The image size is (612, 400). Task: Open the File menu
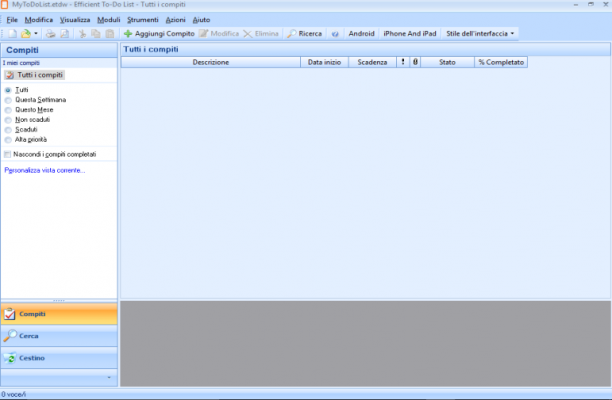(x=12, y=20)
